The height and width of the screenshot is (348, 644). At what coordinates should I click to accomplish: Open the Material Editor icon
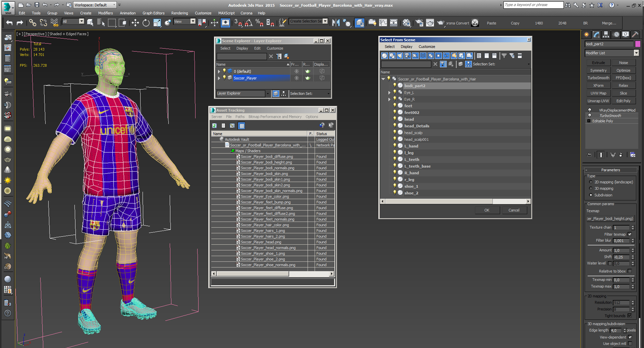[x=406, y=23]
